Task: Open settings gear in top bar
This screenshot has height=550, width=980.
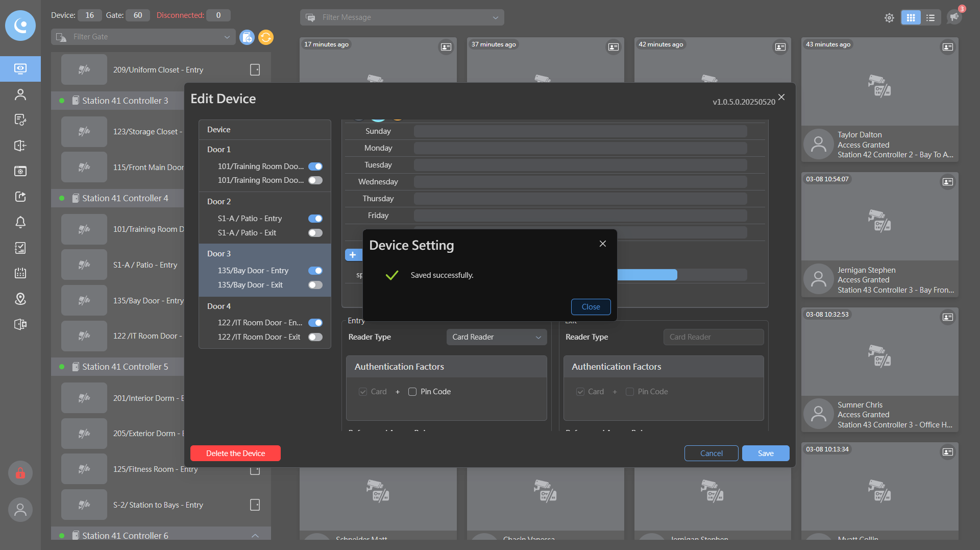Action: pos(889,18)
